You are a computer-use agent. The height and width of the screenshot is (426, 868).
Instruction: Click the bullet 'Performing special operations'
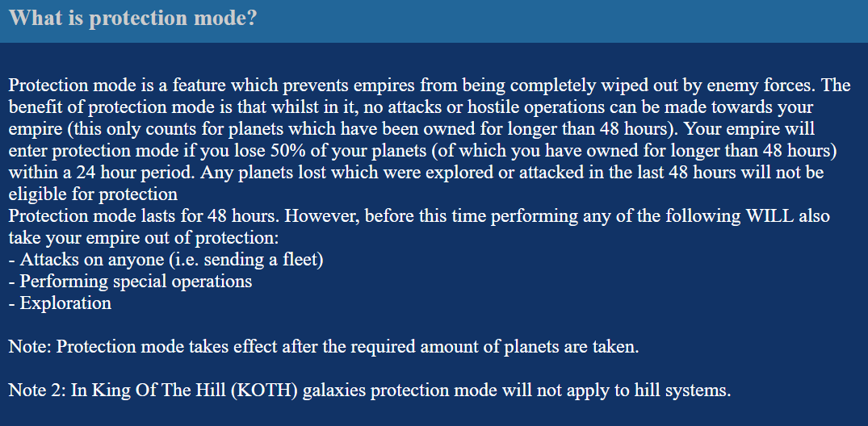point(131,281)
